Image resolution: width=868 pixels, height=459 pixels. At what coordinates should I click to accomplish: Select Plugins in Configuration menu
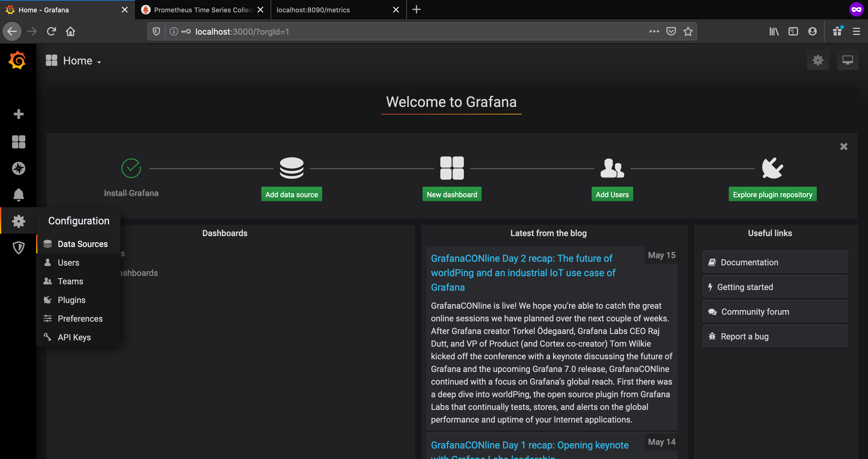click(x=78, y=300)
